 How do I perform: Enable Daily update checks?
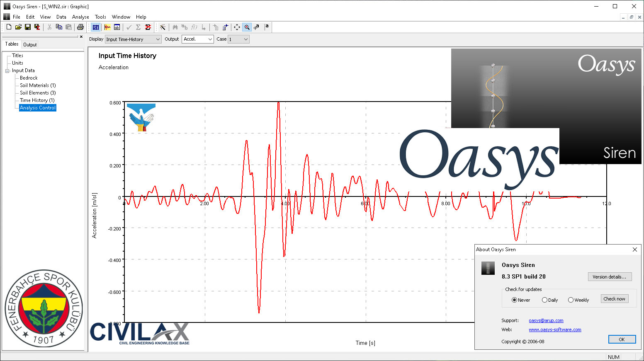tap(544, 300)
